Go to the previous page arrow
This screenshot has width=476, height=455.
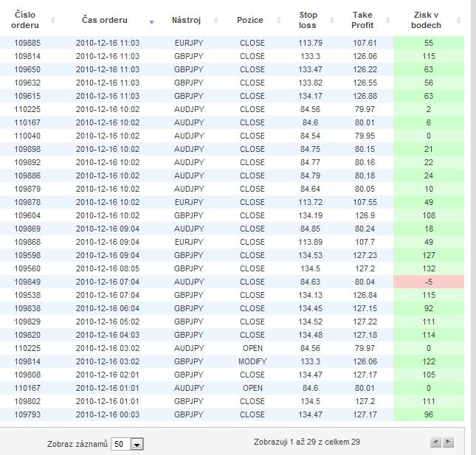coord(435,442)
